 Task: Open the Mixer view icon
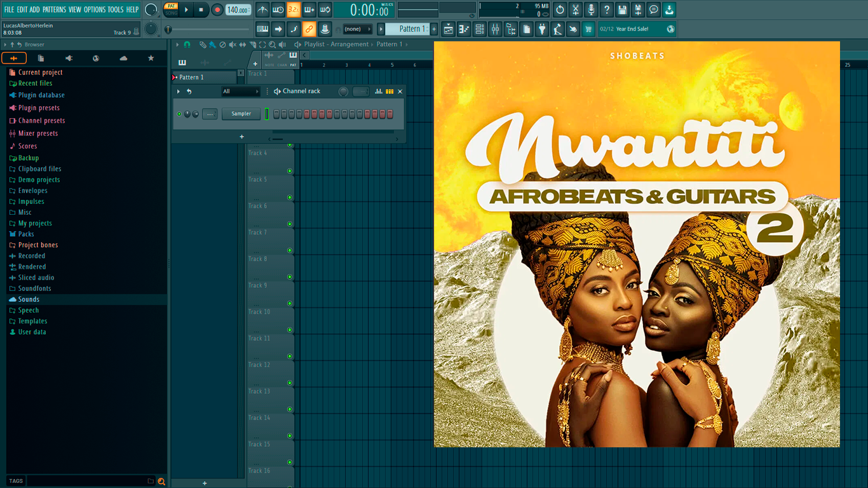tap(495, 29)
